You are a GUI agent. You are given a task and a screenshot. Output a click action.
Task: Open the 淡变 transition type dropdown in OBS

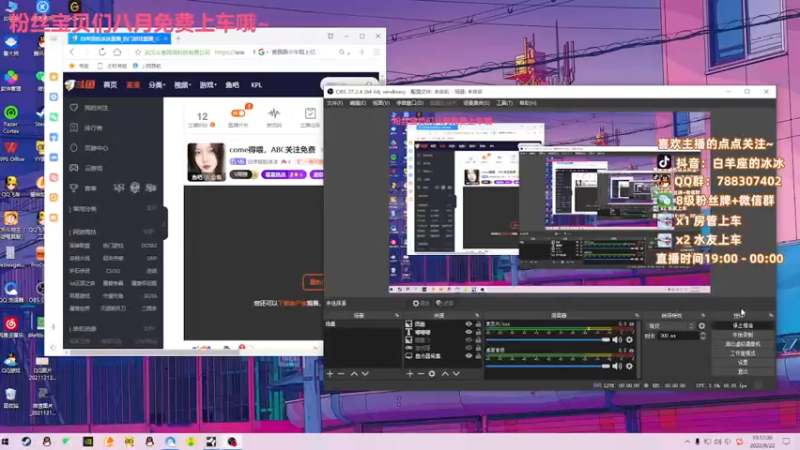[671, 326]
